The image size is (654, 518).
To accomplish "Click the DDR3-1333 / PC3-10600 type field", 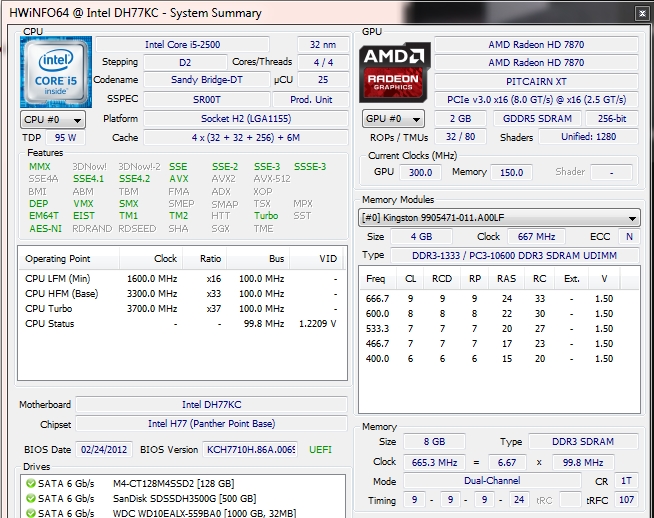I will [x=514, y=255].
